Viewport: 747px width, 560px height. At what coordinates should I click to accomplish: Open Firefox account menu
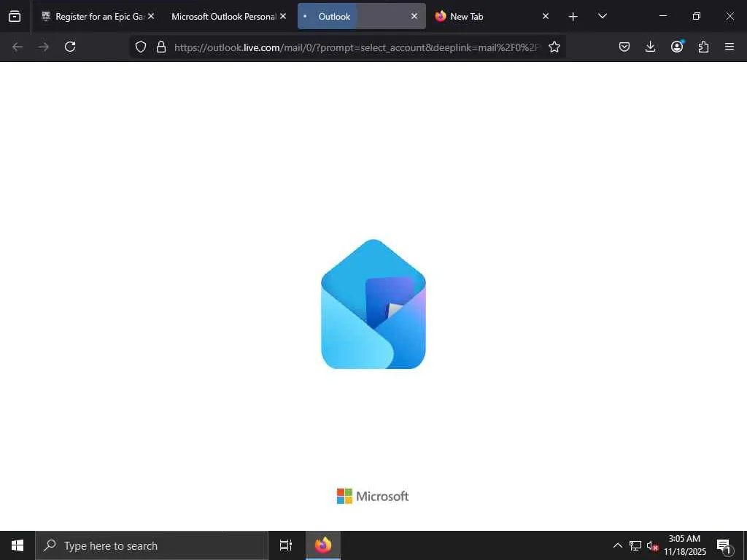tap(677, 47)
